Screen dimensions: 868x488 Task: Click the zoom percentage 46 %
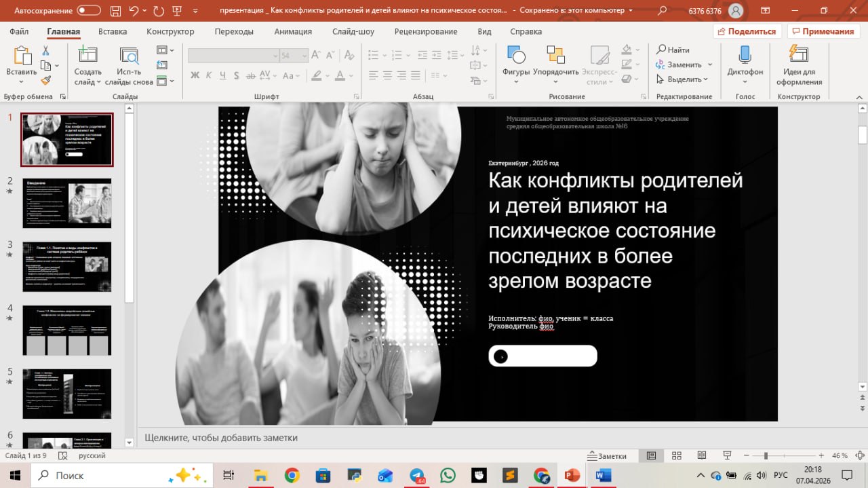pos(840,455)
